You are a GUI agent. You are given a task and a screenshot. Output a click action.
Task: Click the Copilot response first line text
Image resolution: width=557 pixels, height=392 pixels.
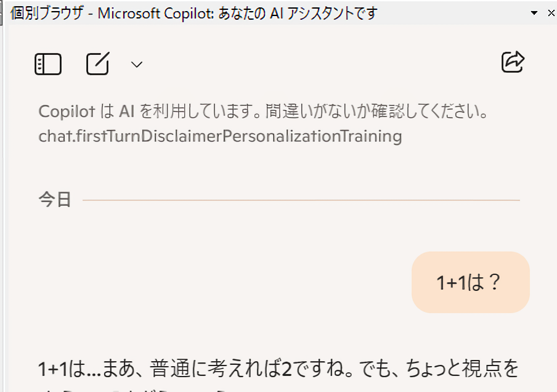coord(277,369)
